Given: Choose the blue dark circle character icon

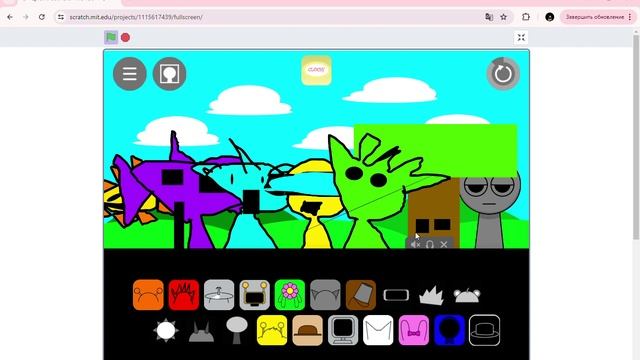Looking at the screenshot, I should coord(449,330).
